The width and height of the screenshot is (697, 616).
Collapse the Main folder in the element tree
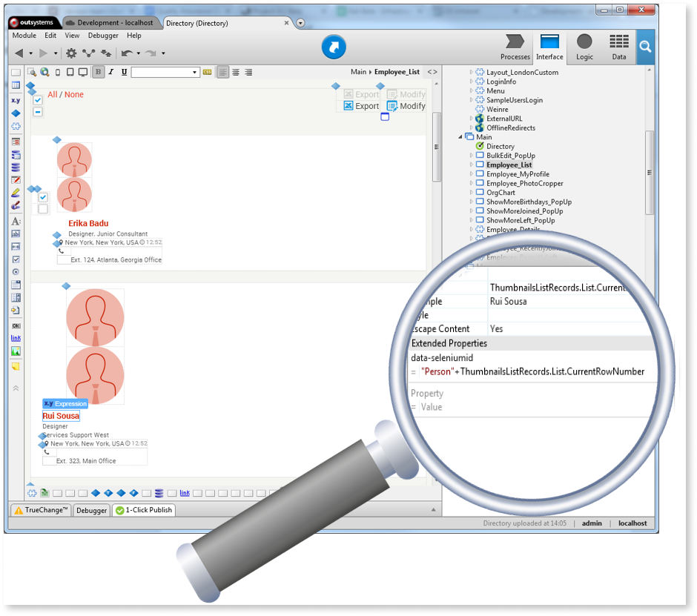(461, 136)
